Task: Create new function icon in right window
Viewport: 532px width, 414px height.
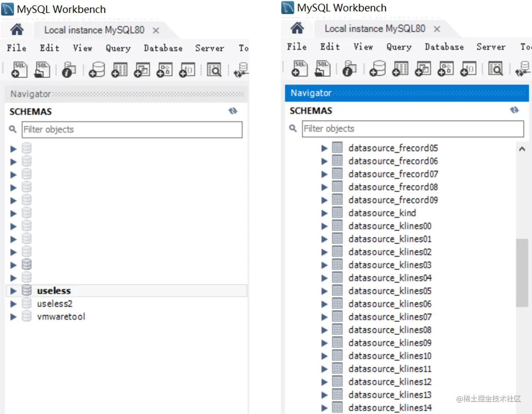Action: click(468, 68)
